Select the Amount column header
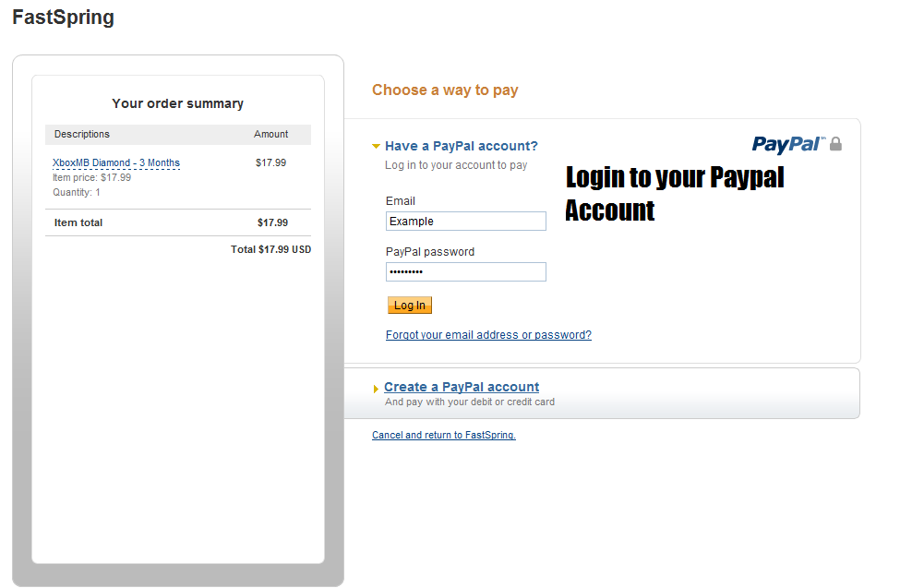Viewport: 900px width, 588px height. (x=271, y=135)
